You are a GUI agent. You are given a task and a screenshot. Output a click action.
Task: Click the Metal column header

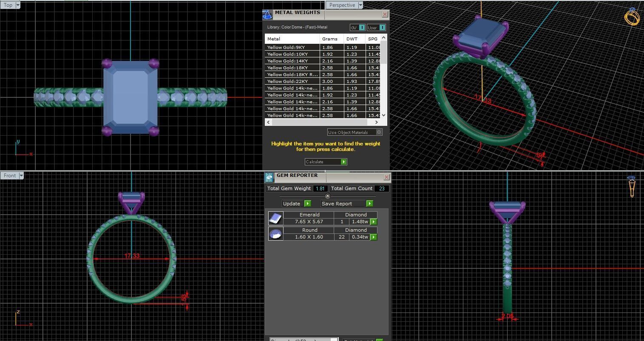pos(292,39)
